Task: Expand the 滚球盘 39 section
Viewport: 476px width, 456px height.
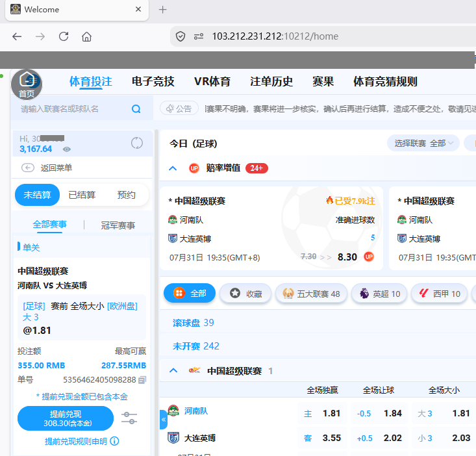Action: pyautogui.click(x=193, y=322)
